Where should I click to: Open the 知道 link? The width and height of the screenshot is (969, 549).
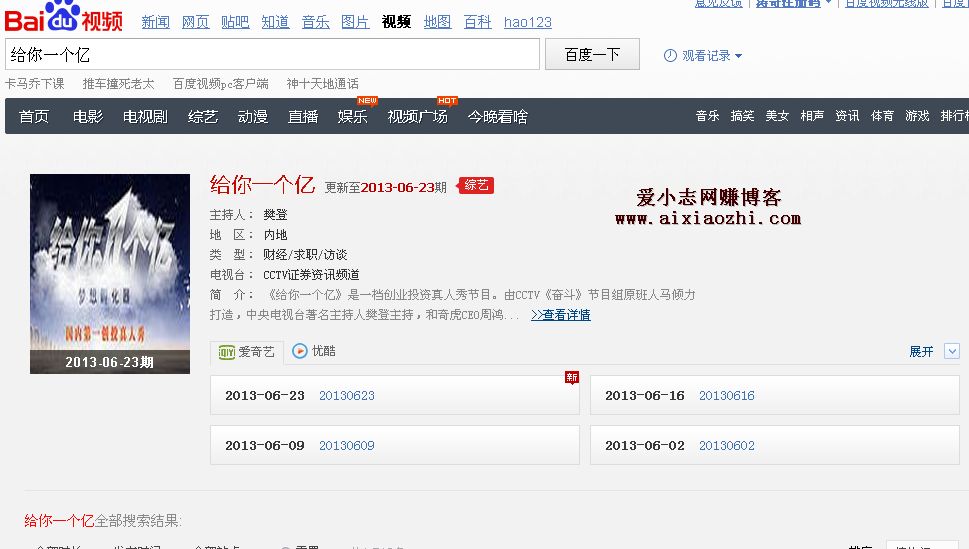pos(276,22)
